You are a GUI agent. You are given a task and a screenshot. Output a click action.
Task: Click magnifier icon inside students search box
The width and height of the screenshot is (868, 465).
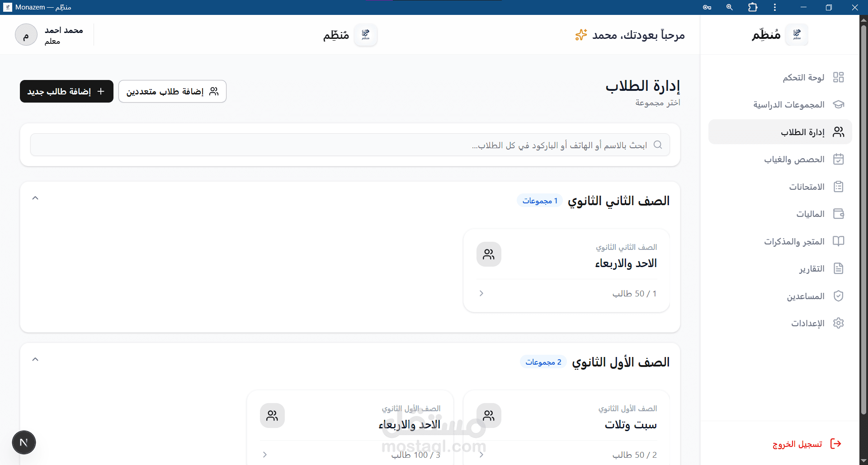[x=658, y=145]
